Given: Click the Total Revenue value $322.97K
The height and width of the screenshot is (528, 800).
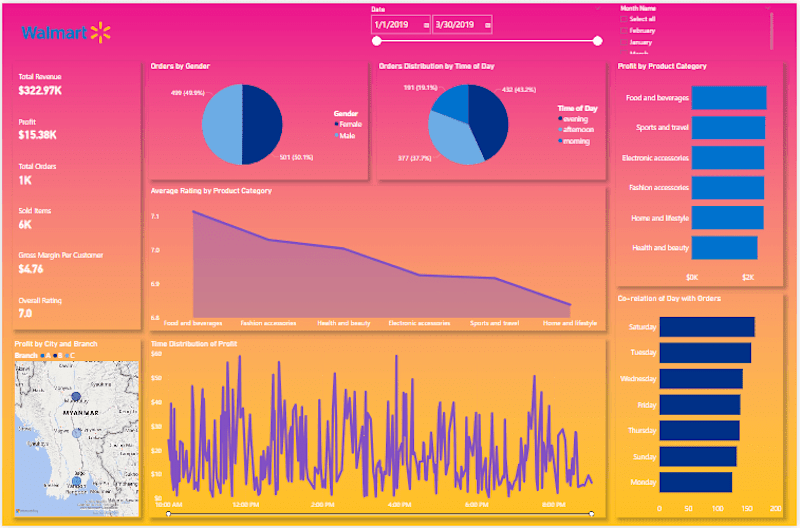Looking at the screenshot, I should tap(40, 91).
